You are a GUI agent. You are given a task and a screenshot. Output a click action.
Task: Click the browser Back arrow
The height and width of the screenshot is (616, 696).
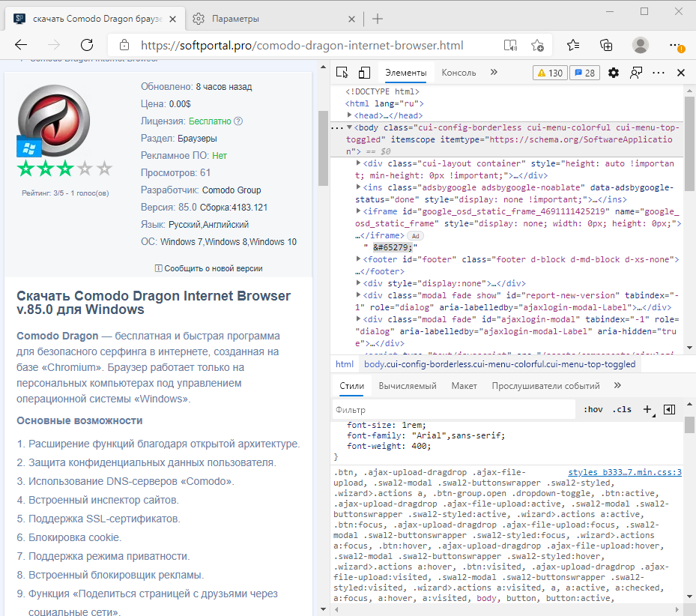click(x=21, y=45)
